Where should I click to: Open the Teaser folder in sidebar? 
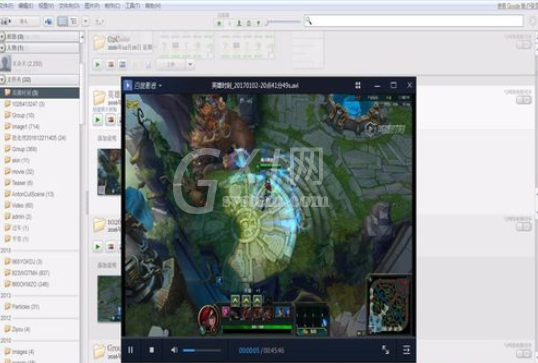coord(19,183)
